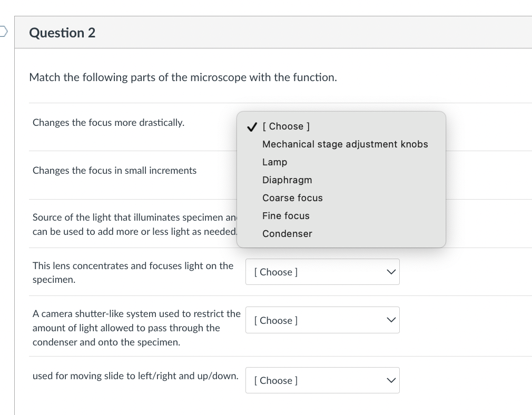
Task: Click the chevron on the diaphragm question dropdown
Action: click(390, 320)
